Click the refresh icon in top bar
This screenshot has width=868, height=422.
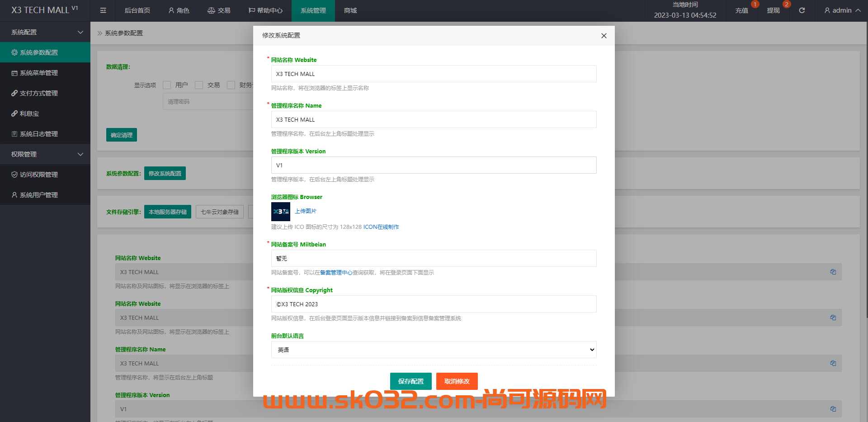[x=802, y=10]
